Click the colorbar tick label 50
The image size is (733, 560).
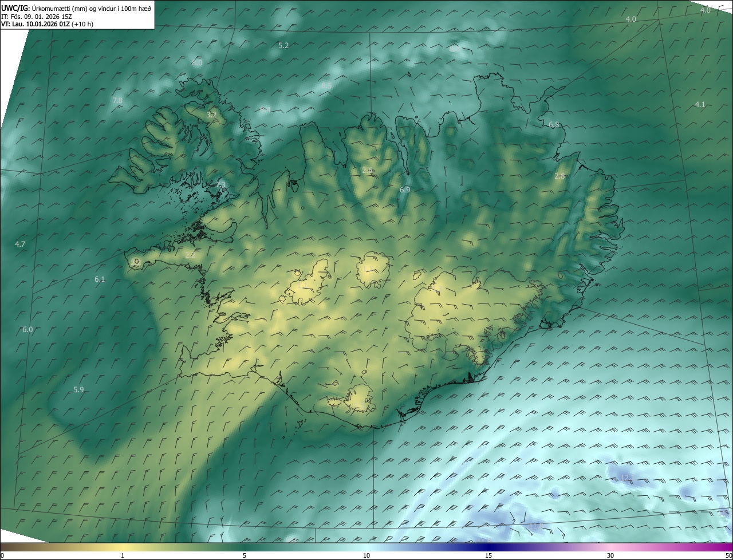tap(728, 555)
